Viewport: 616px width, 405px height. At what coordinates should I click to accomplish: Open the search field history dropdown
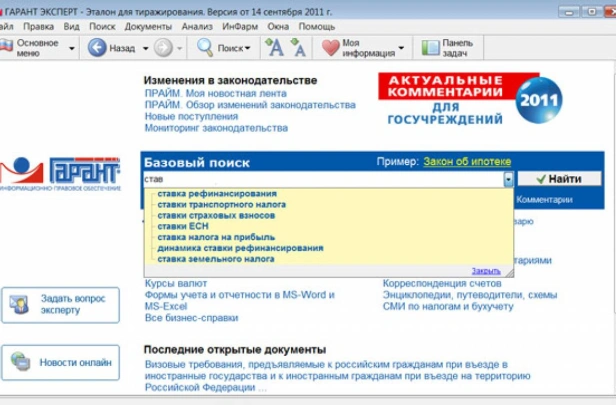tap(508, 179)
